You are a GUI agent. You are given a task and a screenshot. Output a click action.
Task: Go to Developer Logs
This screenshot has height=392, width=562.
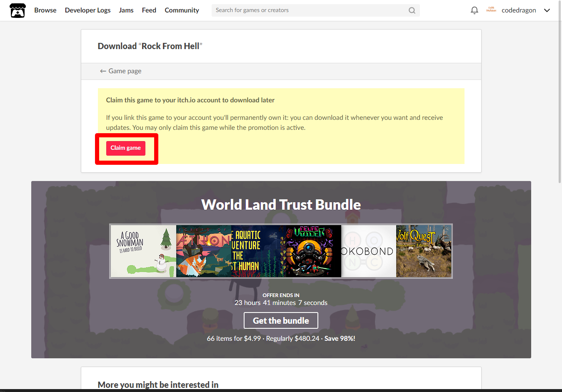pyautogui.click(x=88, y=10)
